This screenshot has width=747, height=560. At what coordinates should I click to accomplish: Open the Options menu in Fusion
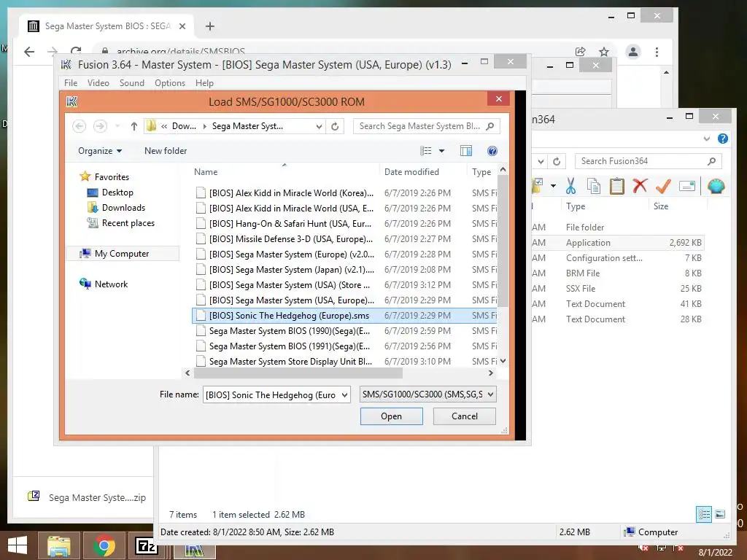coord(169,83)
